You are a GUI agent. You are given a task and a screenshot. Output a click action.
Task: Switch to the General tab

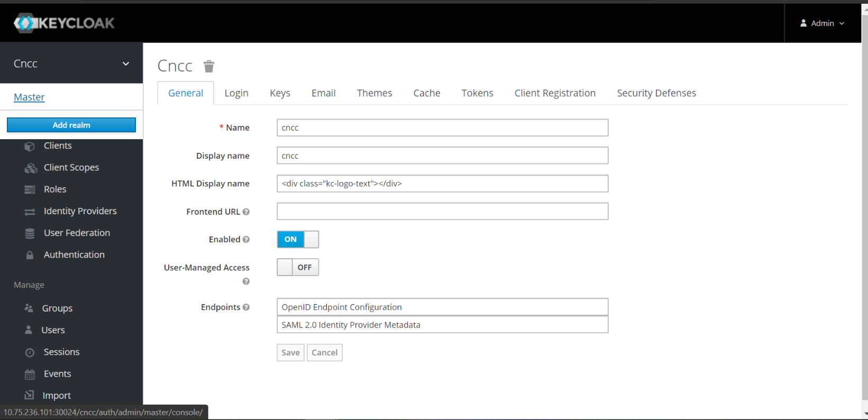pyautogui.click(x=186, y=93)
